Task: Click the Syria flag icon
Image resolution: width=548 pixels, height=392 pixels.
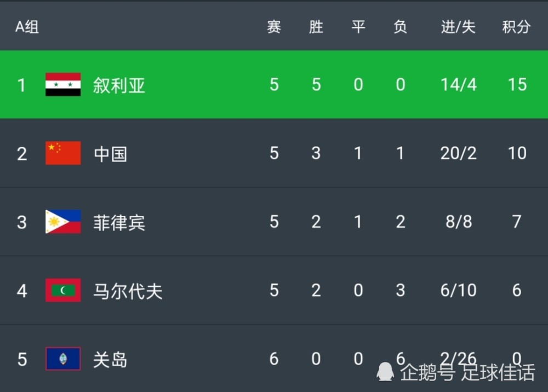Action: pos(63,84)
